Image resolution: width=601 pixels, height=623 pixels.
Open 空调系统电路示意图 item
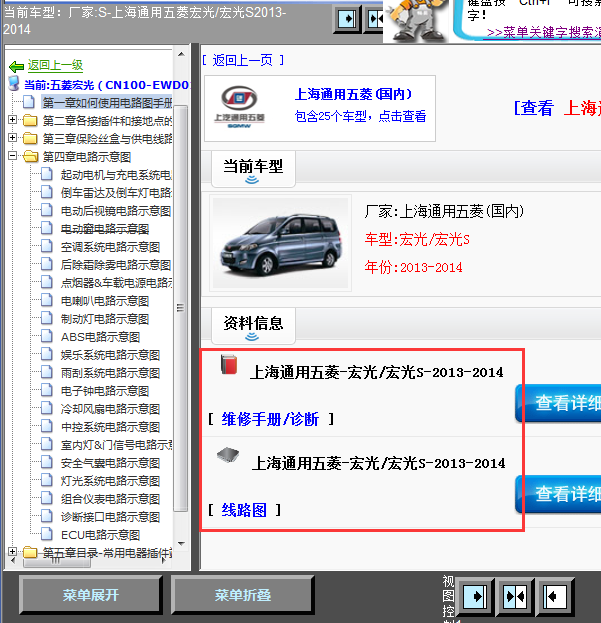pyautogui.click(x=110, y=247)
